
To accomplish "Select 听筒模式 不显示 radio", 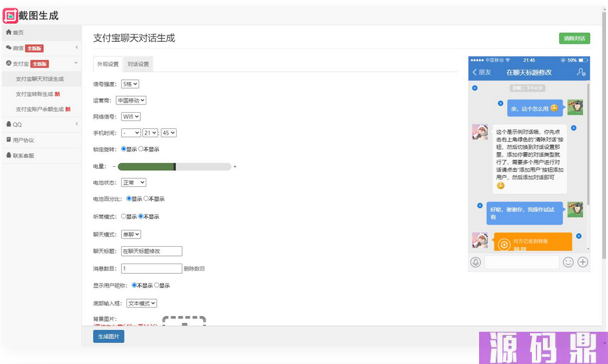I will click(x=141, y=216).
